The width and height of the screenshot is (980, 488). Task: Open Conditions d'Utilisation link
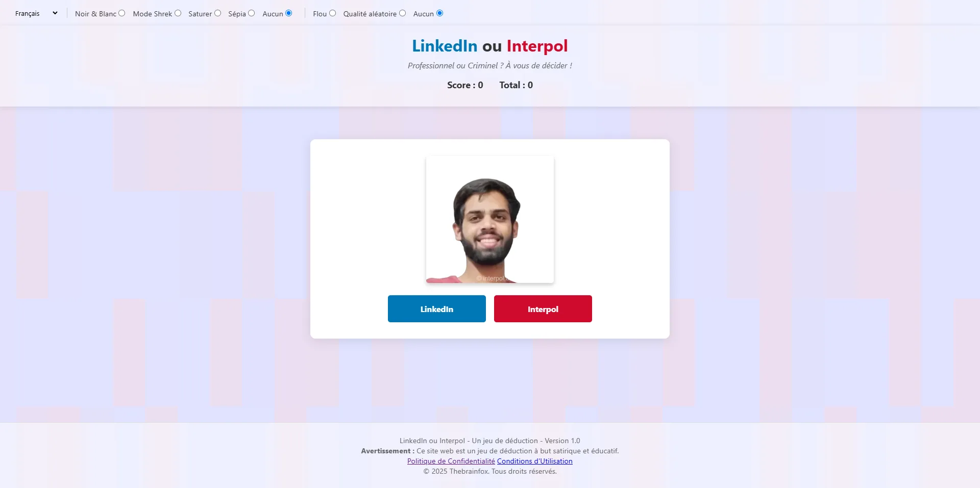tap(535, 461)
